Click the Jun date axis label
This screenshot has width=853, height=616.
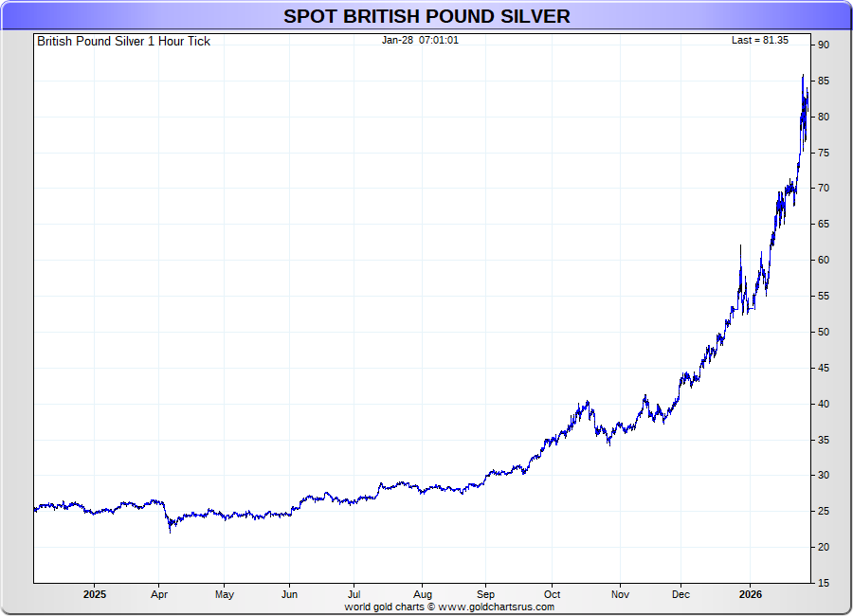289,594
